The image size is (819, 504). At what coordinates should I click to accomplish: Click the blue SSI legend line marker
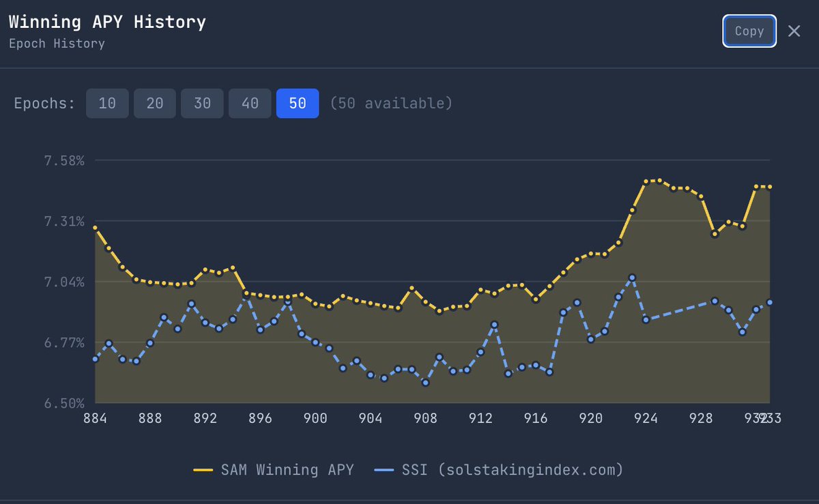pos(384,470)
